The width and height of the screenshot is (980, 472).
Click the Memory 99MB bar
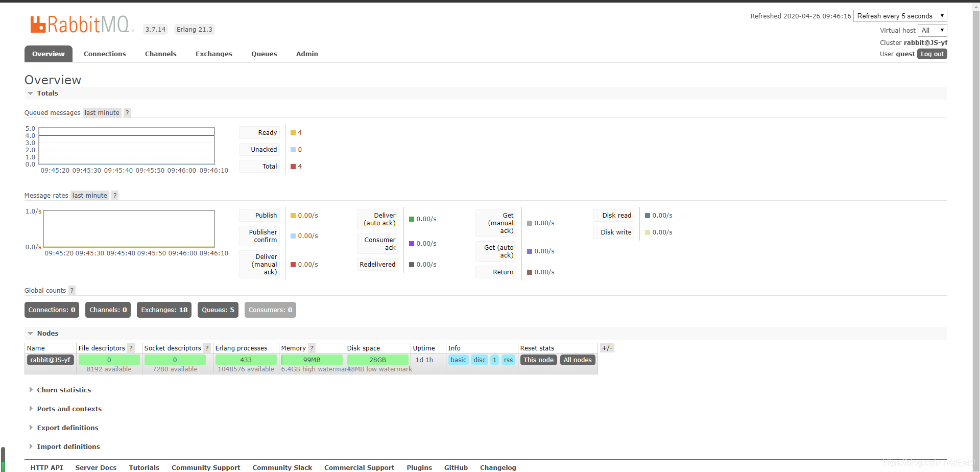click(x=312, y=360)
